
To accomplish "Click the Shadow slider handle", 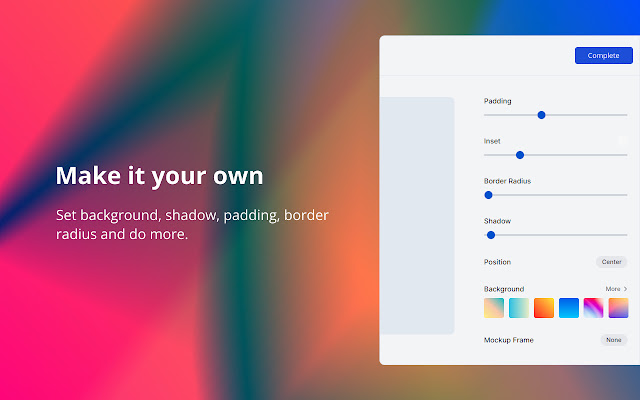I will (491, 235).
